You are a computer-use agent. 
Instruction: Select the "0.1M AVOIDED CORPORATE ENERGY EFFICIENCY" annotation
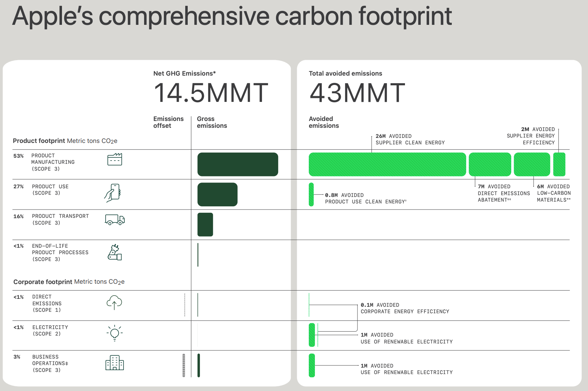point(405,308)
